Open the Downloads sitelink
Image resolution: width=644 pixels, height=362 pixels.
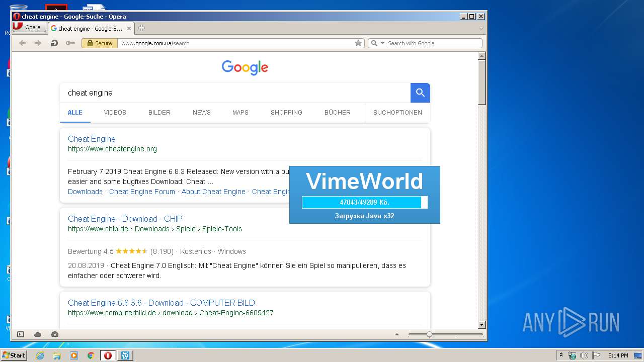coord(85,192)
